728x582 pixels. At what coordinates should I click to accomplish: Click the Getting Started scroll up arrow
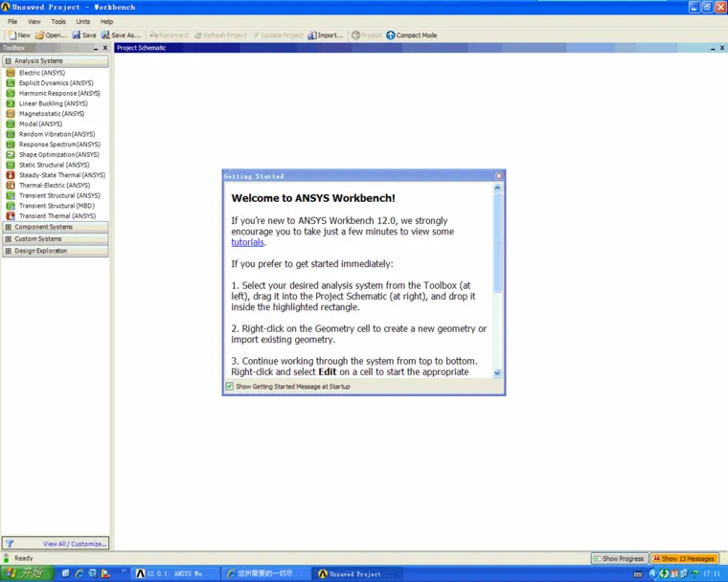click(x=497, y=188)
